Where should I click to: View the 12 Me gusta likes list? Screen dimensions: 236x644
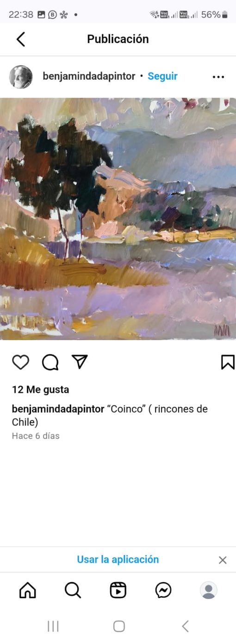click(x=41, y=390)
